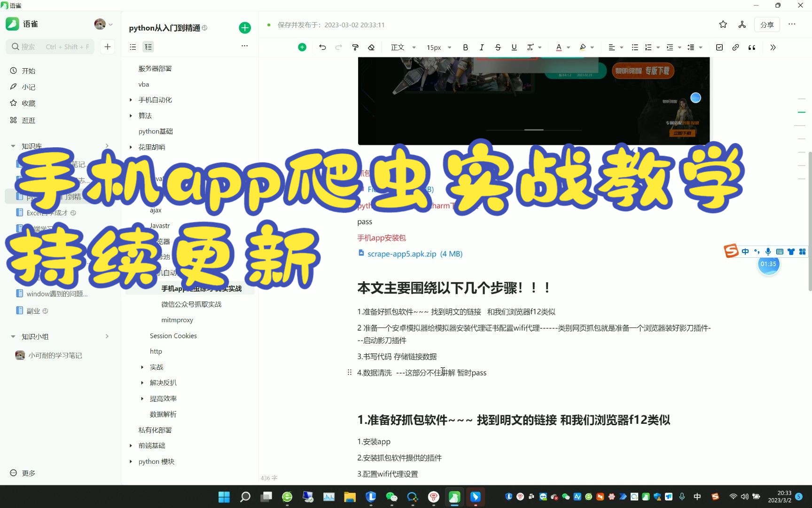Screen dimensions: 812x508
Task: Toggle underline formatting
Action: click(514, 47)
